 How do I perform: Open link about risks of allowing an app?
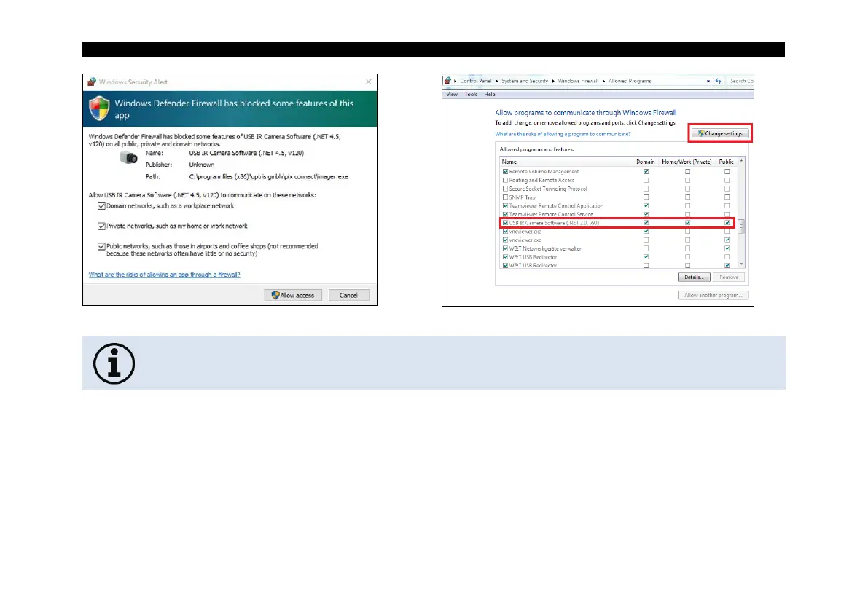click(165, 275)
